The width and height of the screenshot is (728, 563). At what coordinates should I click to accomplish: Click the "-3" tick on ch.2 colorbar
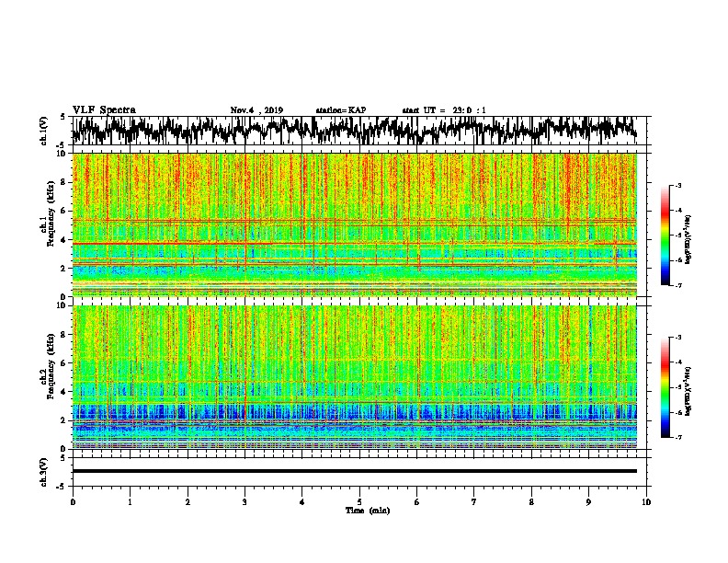pyautogui.click(x=677, y=338)
